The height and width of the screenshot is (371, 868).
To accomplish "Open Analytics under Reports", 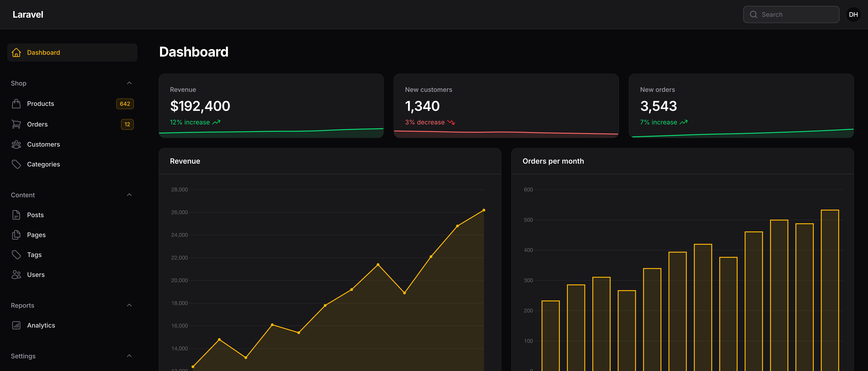I will tap(72, 325).
